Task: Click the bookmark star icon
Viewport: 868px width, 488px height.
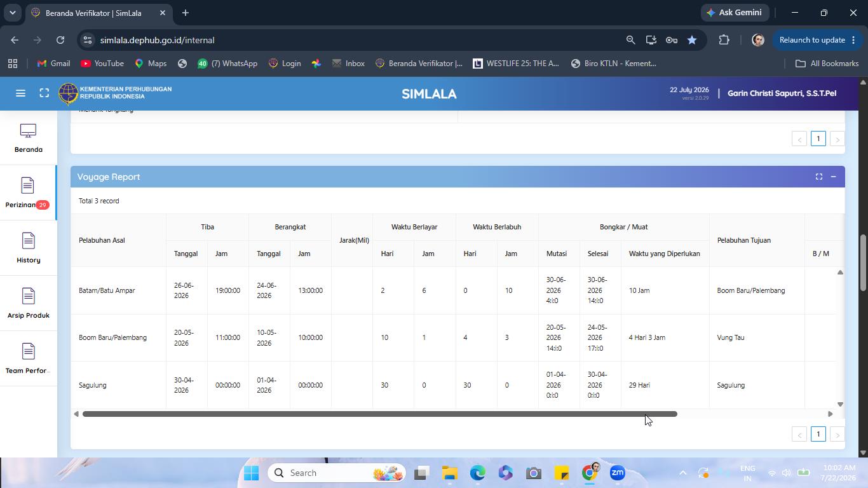Action: [692, 40]
